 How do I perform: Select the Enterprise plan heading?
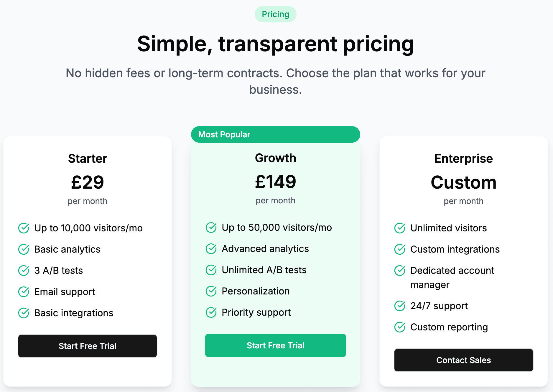463,159
